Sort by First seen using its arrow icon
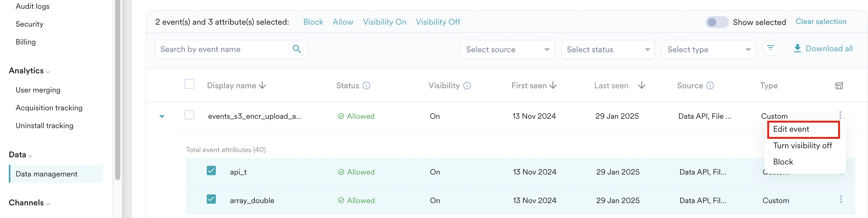Viewport: 868px width, 218px height. click(x=554, y=85)
